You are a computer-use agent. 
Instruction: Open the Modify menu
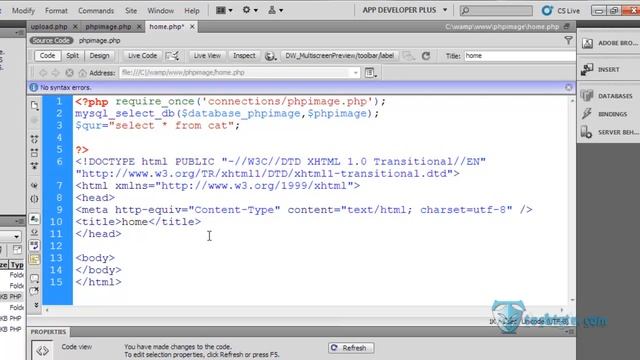click(23, 11)
